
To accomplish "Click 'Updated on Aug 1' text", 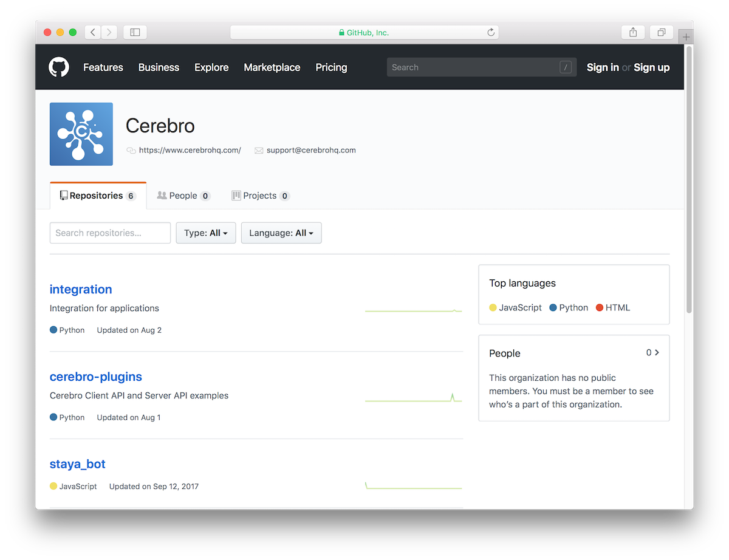I will [x=129, y=417].
